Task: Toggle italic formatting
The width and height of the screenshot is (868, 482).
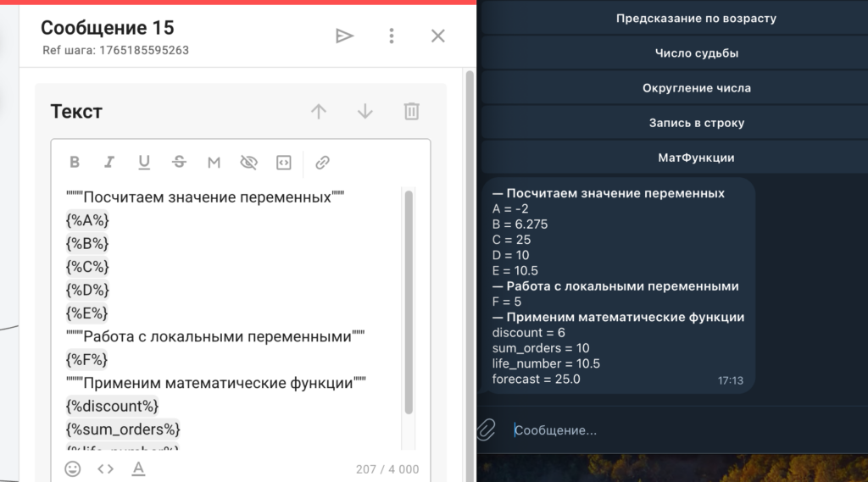Action: click(x=108, y=163)
